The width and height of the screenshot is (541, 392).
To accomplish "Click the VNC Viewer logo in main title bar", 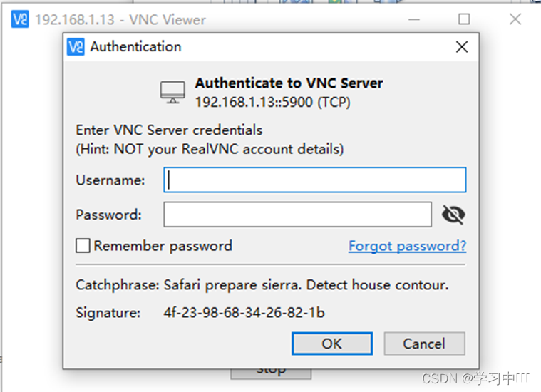I will pyautogui.click(x=20, y=19).
